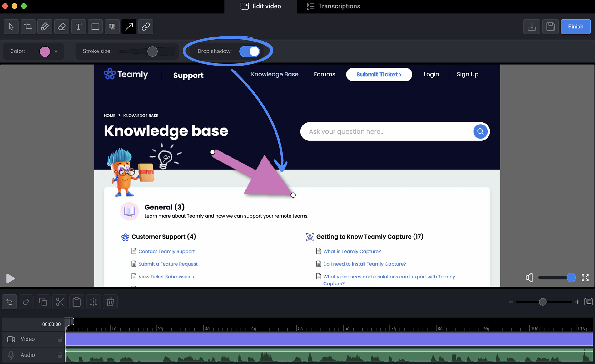Click the General (3) heading
The image size is (595, 364).
164,207
